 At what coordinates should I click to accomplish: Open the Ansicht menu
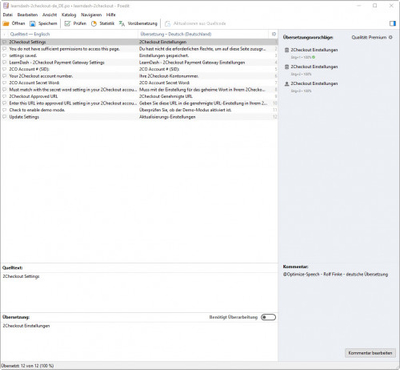click(x=50, y=15)
